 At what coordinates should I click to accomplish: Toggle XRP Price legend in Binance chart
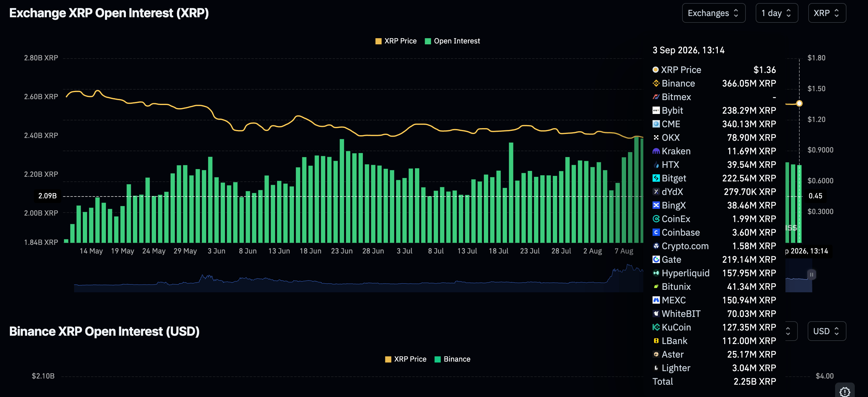tap(406, 359)
